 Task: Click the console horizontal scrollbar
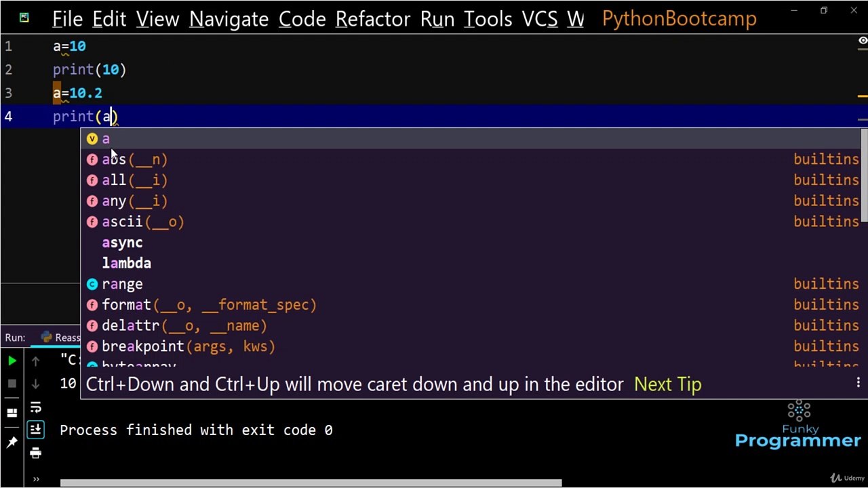[x=311, y=483]
